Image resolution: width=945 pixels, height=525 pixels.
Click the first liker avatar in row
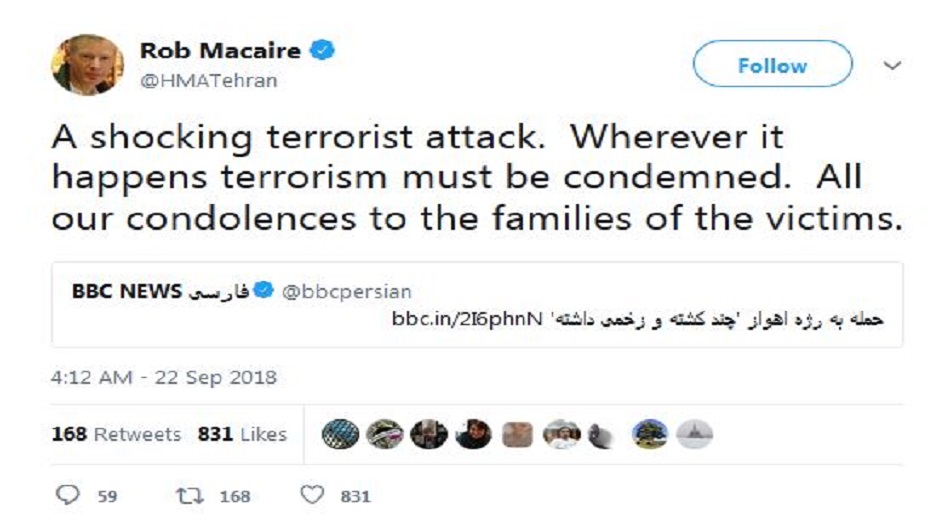340,434
